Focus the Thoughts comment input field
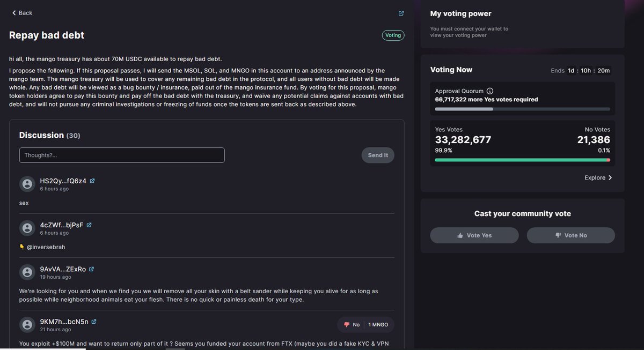This screenshot has height=350, width=644. click(122, 155)
